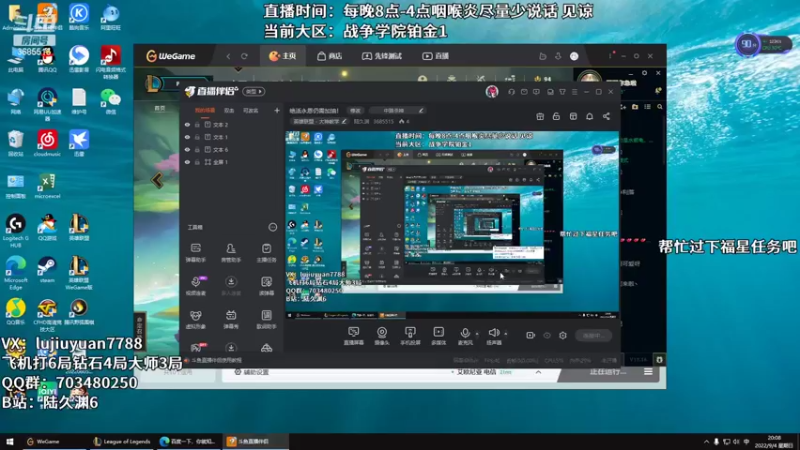800x450 pixels.
Task: Expand the speaker volume arrow
Action: 506,334
